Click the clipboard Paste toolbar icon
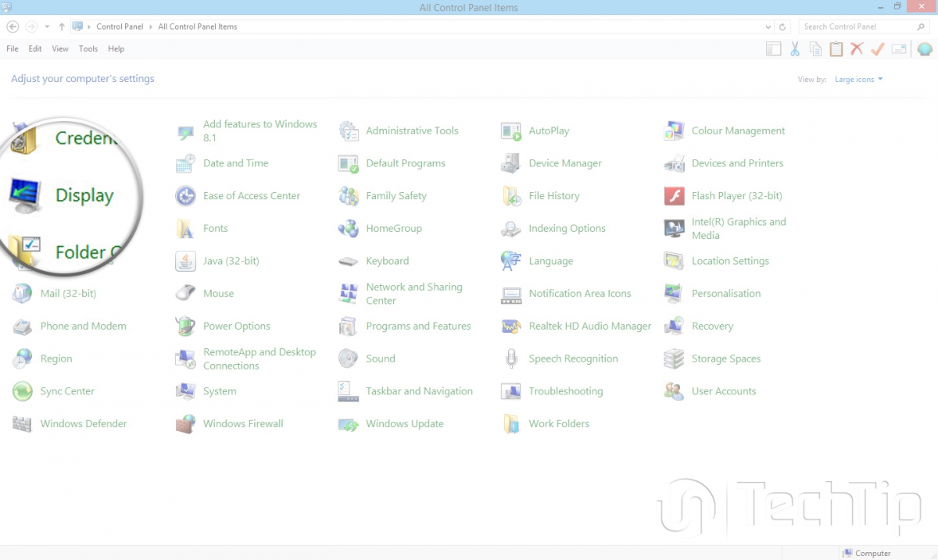This screenshot has width=938, height=560. [x=836, y=49]
